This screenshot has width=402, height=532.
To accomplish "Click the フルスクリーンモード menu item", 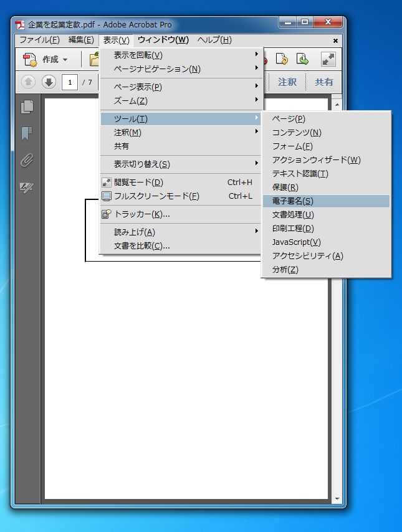I will [x=181, y=196].
